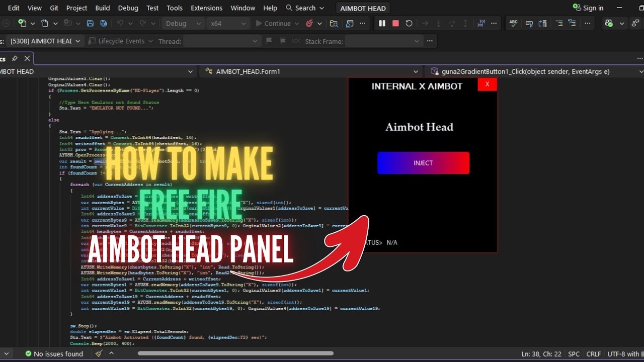Stop debugging with the red square
This screenshot has height=362, width=644.
pyautogui.click(x=395, y=23)
